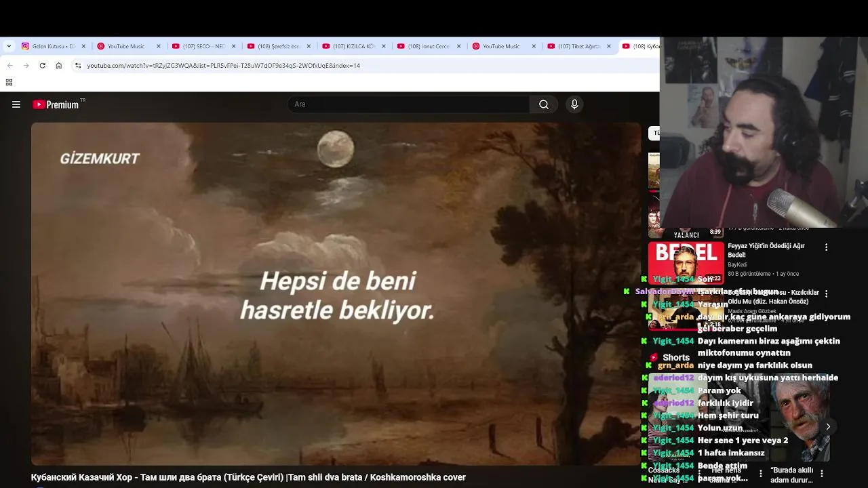Open the tab search dropdown arrow
Viewport: 868px width, 488px height.
pos(9,46)
